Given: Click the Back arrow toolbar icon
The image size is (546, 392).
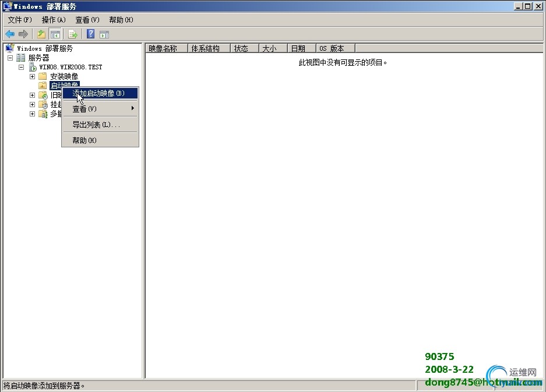Looking at the screenshot, I should (x=10, y=34).
